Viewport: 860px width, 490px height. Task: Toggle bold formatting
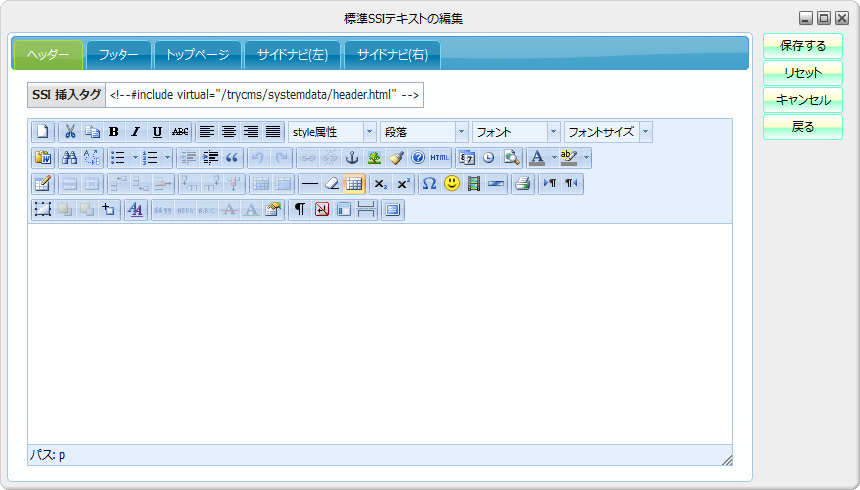pyautogui.click(x=114, y=132)
